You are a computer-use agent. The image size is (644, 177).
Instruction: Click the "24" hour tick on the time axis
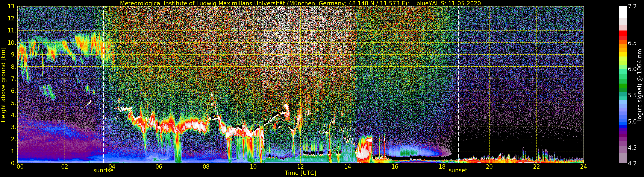coord(583,166)
